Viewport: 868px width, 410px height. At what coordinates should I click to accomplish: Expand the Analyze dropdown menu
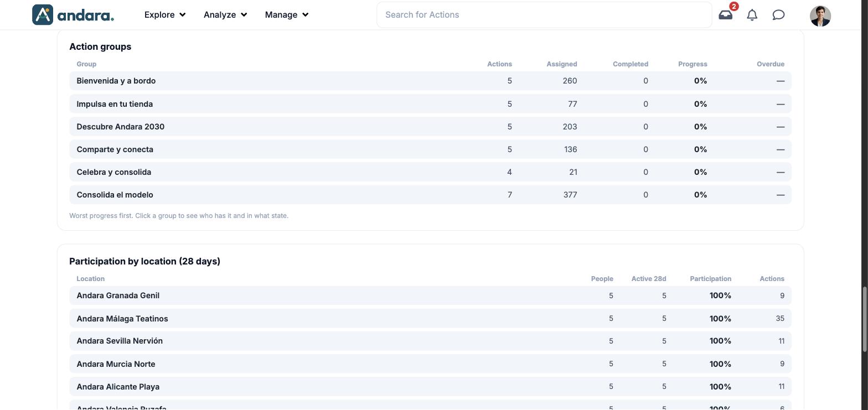click(225, 15)
